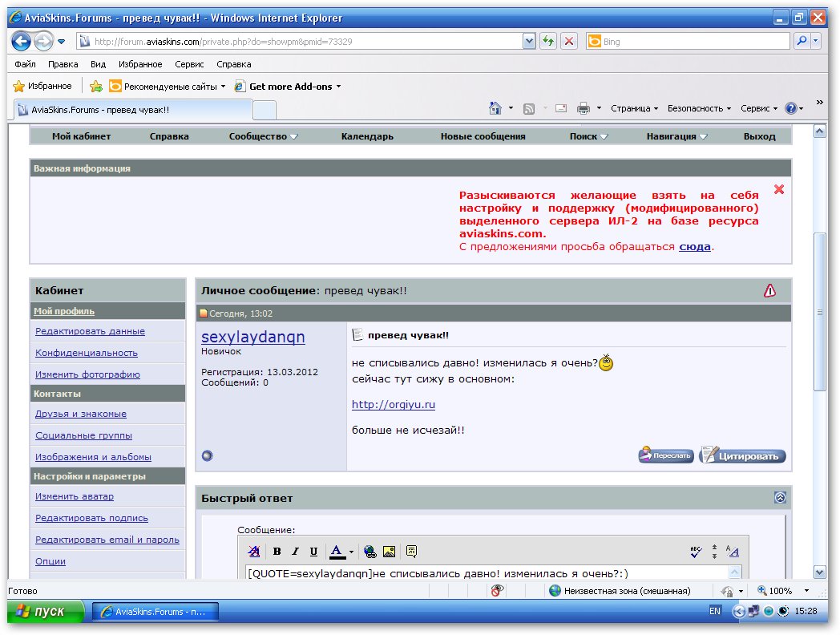Click the 100% zoom level button
Image resolution: width=840 pixels, height=635 pixels.
(774, 591)
